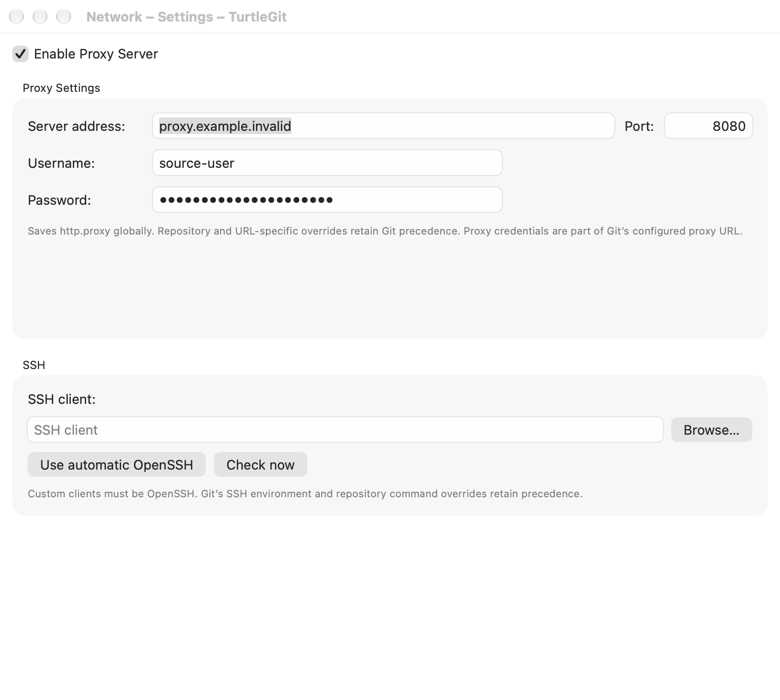The width and height of the screenshot is (780, 700).
Task: Click the Proxy Settings section heading
Action: [x=61, y=88]
